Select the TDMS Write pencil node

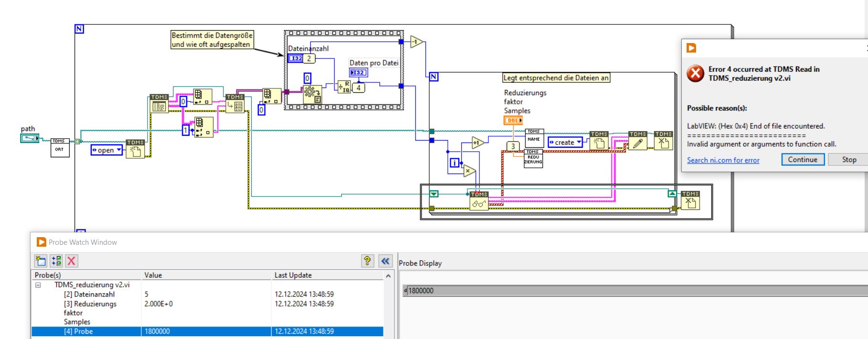pos(637,141)
